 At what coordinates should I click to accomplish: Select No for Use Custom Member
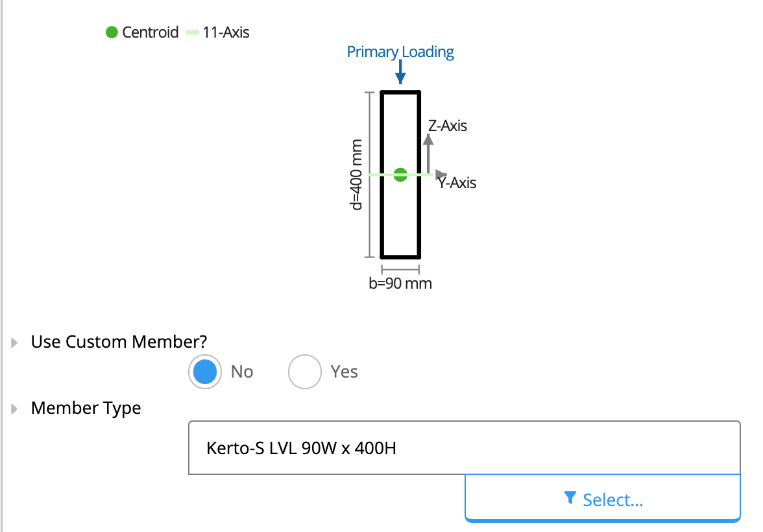pyautogui.click(x=205, y=371)
